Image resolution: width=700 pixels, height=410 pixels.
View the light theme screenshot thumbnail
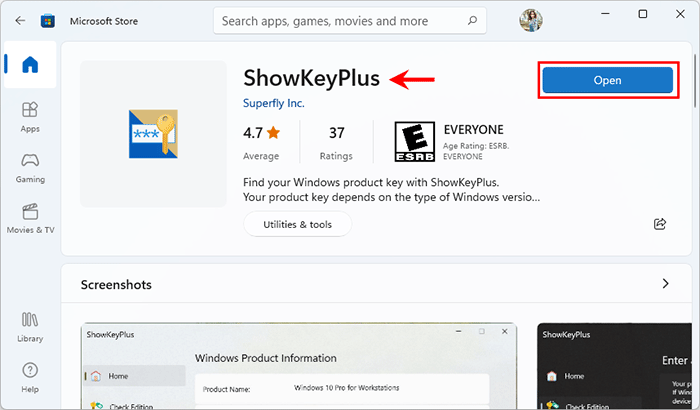click(x=299, y=366)
